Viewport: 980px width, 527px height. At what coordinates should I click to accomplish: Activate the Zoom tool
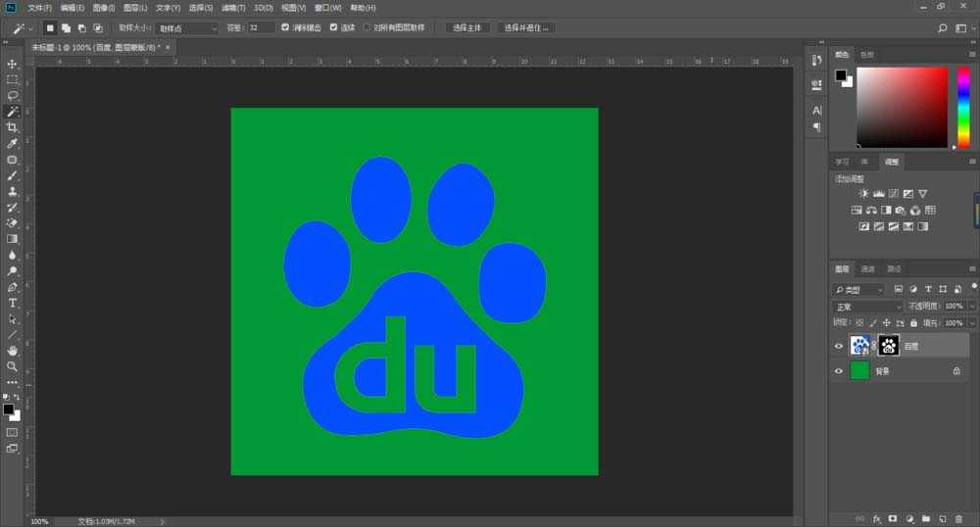(13, 366)
